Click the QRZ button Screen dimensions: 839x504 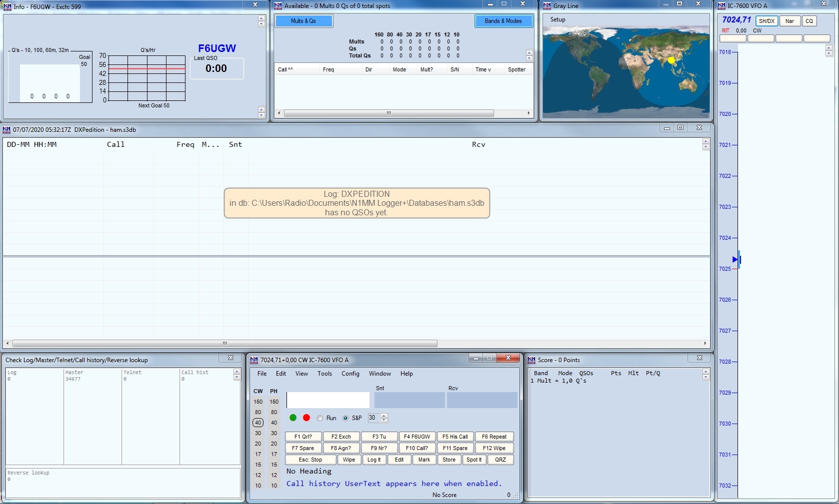click(500, 460)
